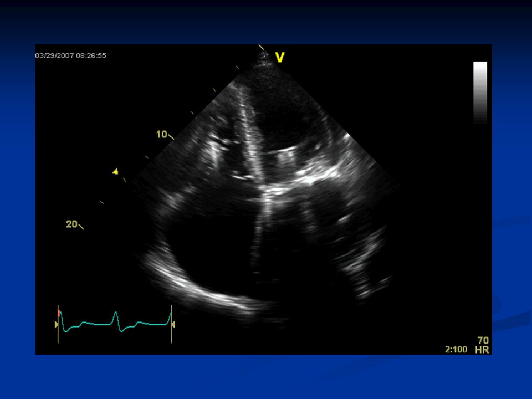Click the 2:100 frame counter
The image size is (532, 399).
(x=456, y=350)
